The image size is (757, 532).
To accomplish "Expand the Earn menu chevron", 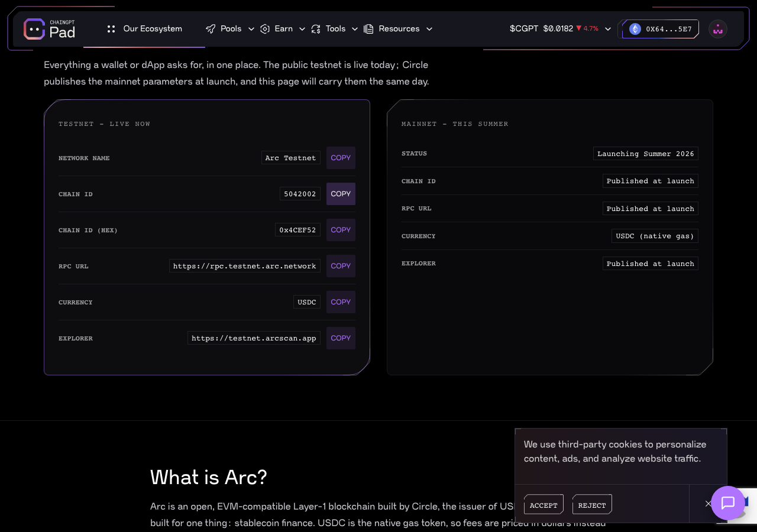I will pyautogui.click(x=302, y=29).
